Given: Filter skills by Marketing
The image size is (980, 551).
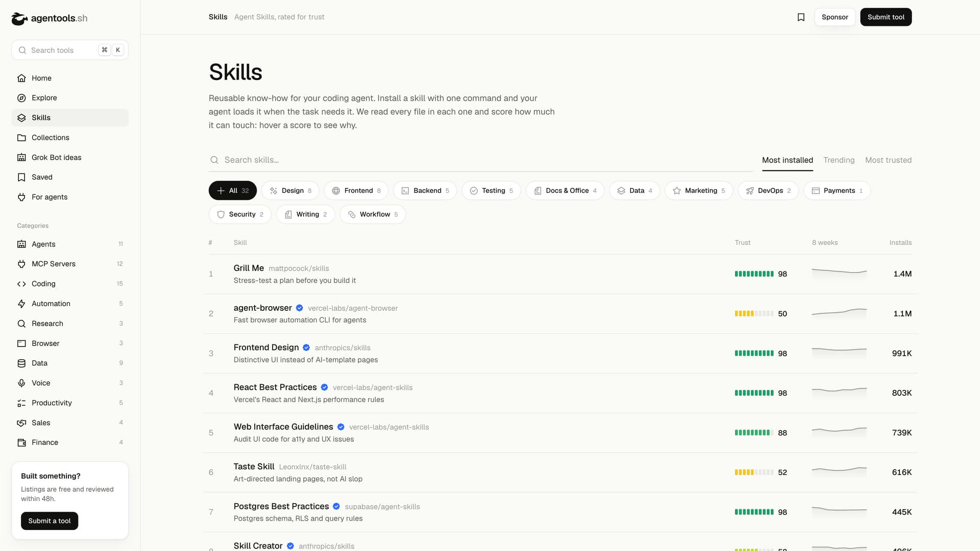Looking at the screenshot, I should [x=699, y=190].
